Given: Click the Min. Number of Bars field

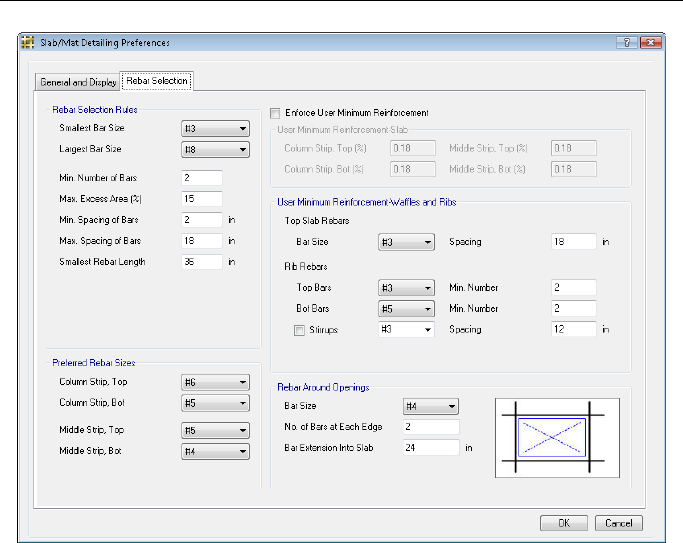Looking at the screenshot, I should 201,178.
